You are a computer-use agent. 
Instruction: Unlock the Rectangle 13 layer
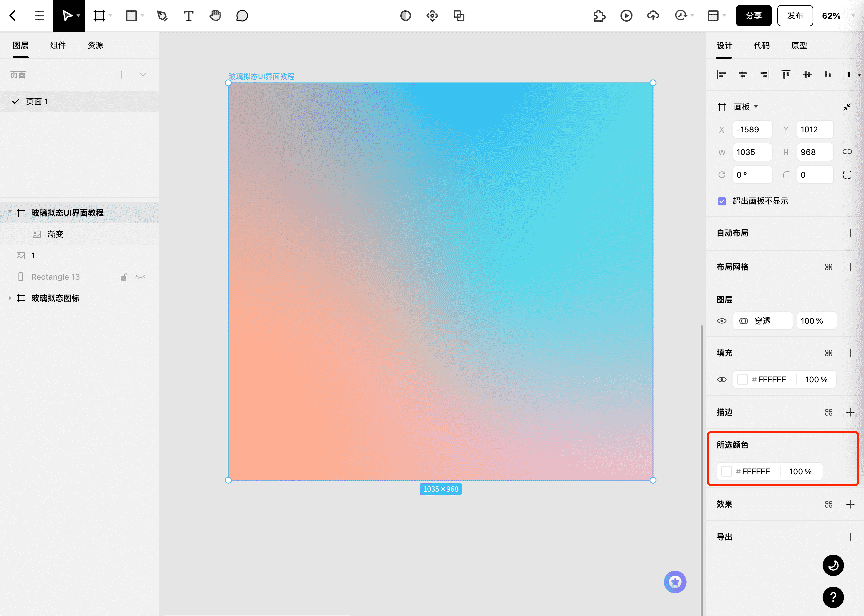click(124, 277)
